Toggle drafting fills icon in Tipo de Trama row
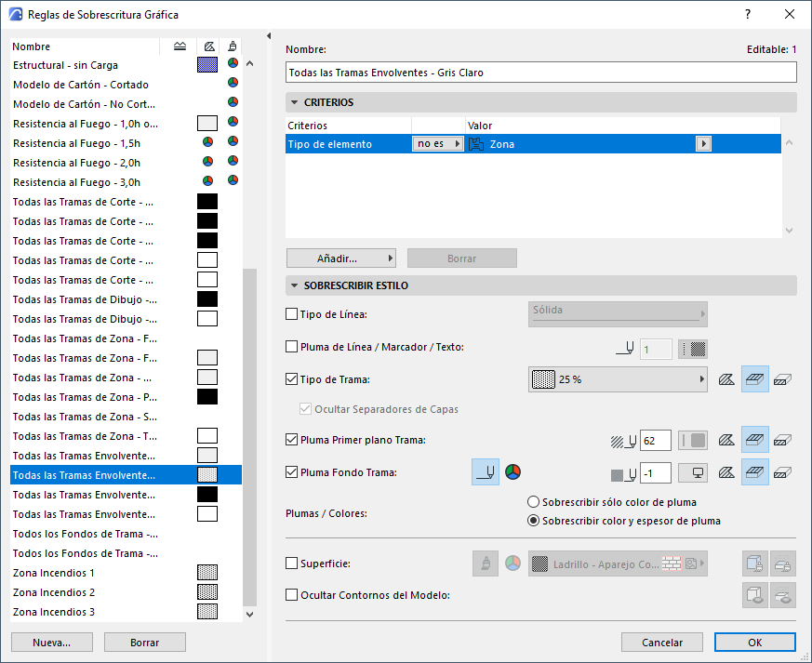812x663 pixels. tap(782, 379)
